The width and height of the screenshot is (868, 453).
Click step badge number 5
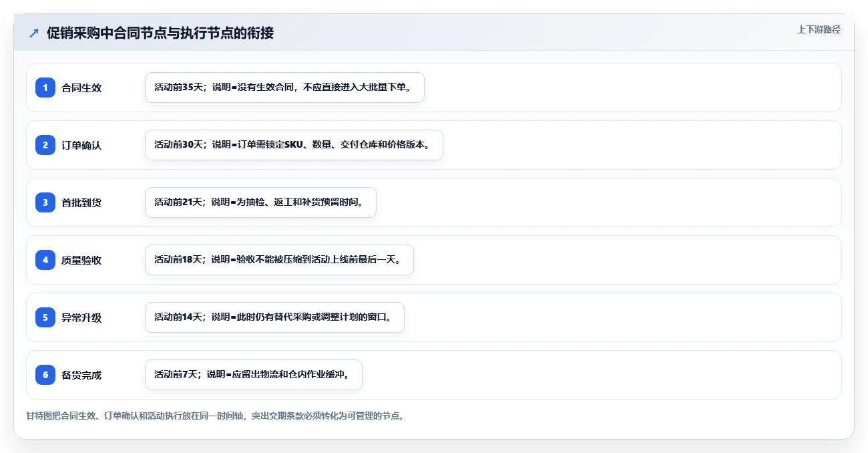pyautogui.click(x=45, y=317)
